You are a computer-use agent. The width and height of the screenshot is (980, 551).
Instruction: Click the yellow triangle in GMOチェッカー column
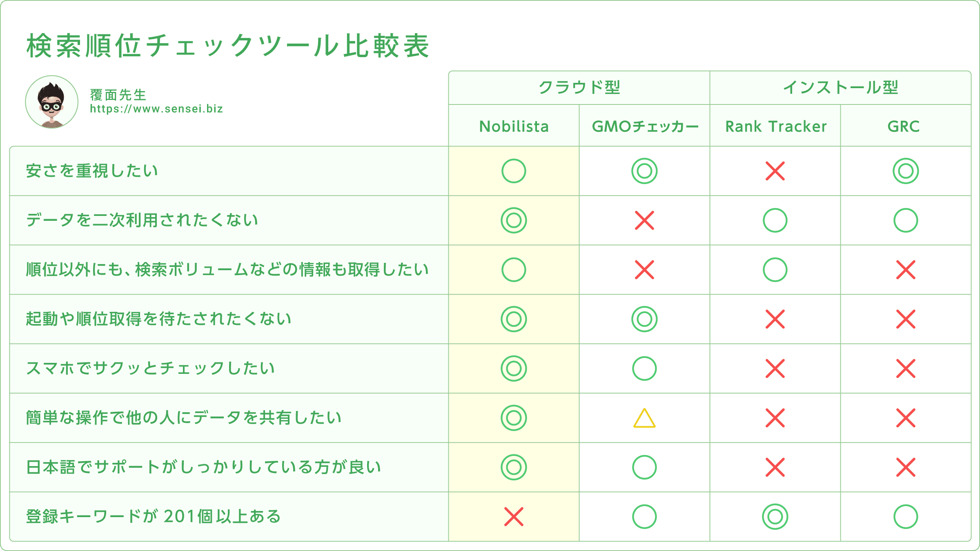[644, 418]
